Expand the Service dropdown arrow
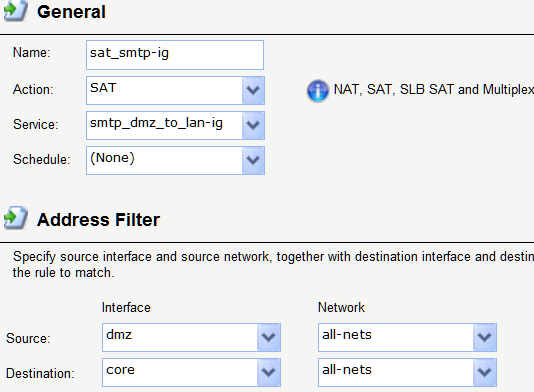Screen dimensions: 534x392 [253, 125]
